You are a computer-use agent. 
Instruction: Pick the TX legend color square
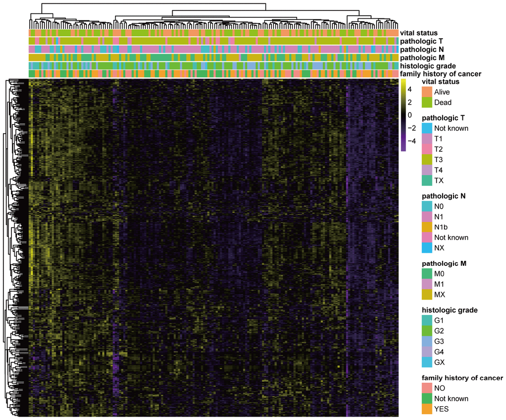pos(427,180)
